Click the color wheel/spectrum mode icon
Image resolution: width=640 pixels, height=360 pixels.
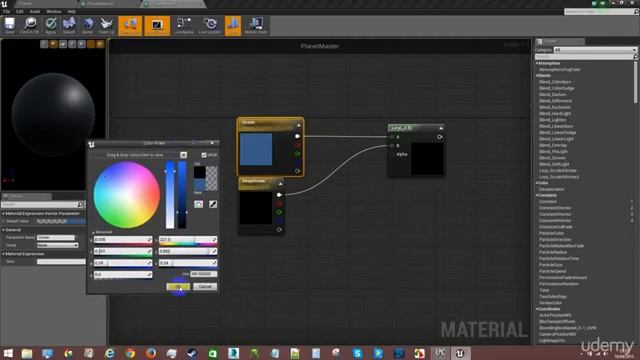(x=198, y=204)
